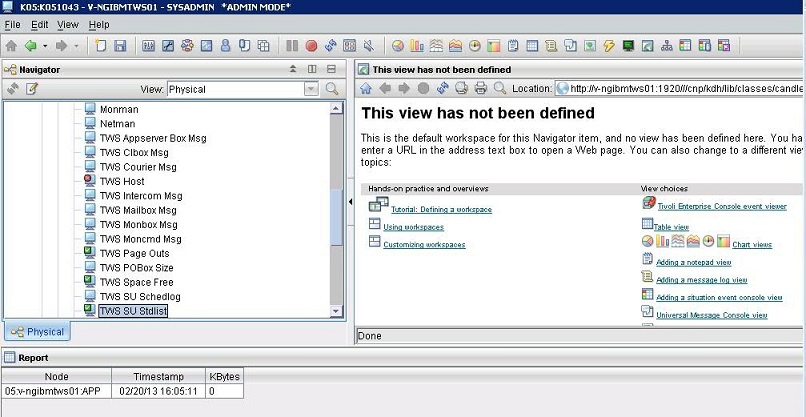Select TWS Space Free tree item
The height and width of the screenshot is (417, 806).
[136, 282]
